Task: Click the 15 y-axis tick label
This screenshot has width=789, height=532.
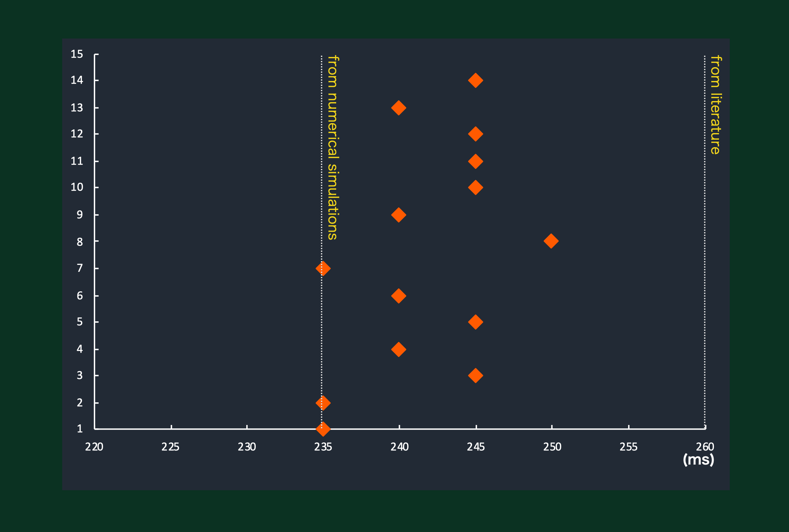Action: (x=77, y=54)
